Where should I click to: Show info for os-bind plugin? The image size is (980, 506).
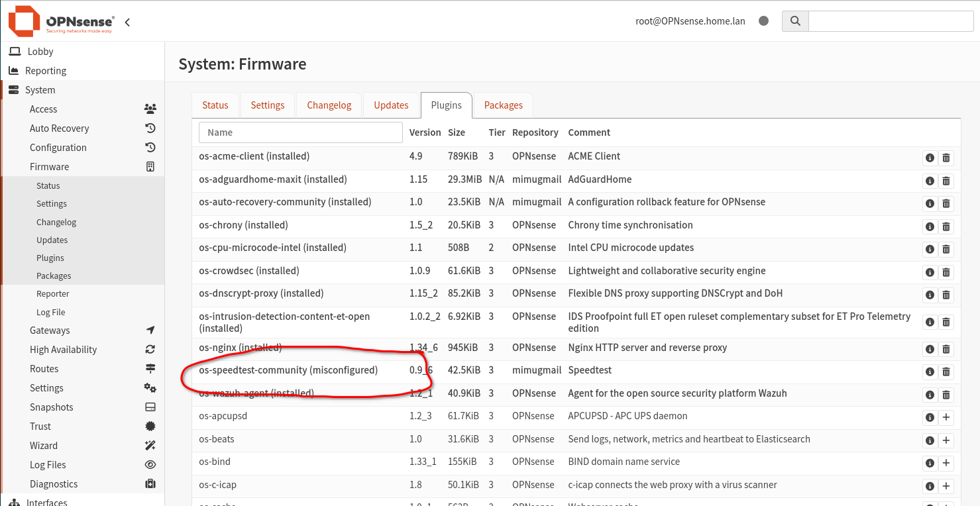[x=930, y=463]
